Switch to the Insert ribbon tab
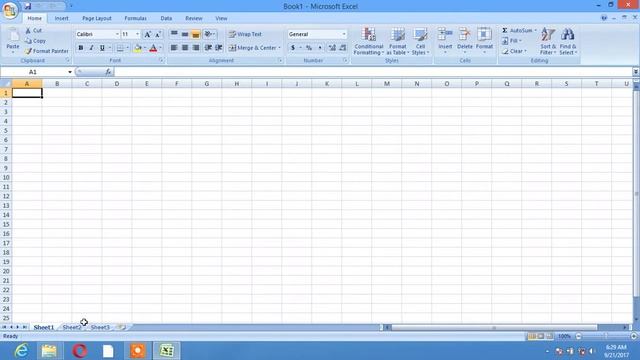 pyautogui.click(x=62, y=18)
